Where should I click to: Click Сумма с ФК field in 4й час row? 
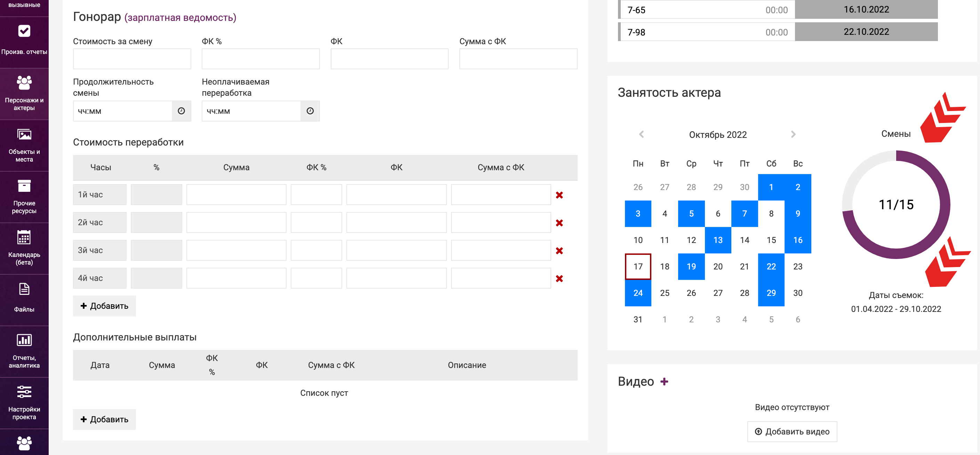click(501, 278)
